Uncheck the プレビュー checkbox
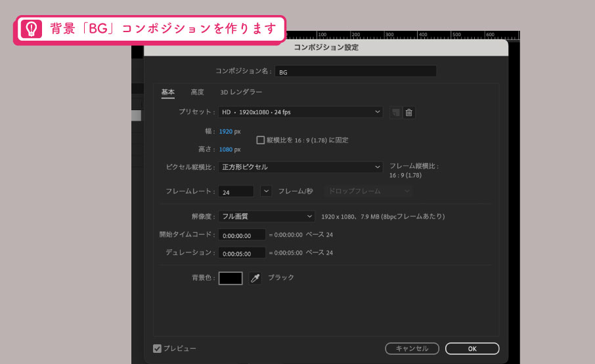The width and height of the screenshot is (595, 364). click(x=157, y=348)
